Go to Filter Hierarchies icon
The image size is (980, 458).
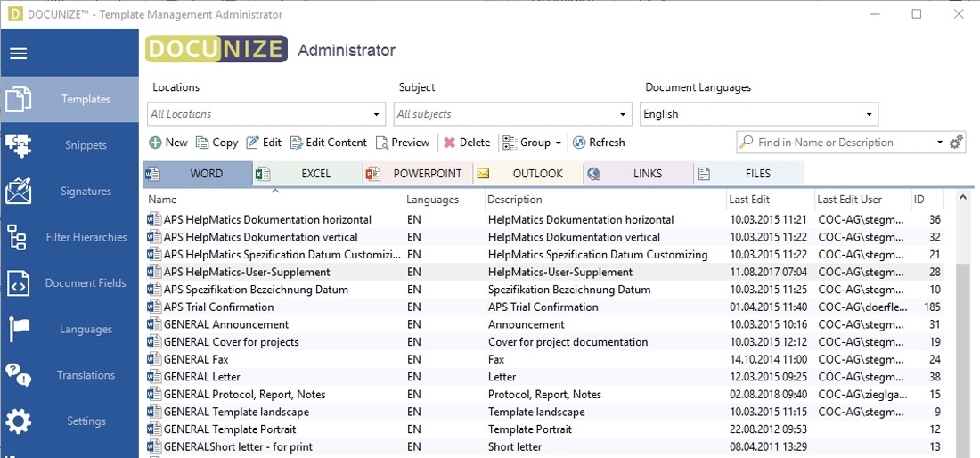click(17, 237)
